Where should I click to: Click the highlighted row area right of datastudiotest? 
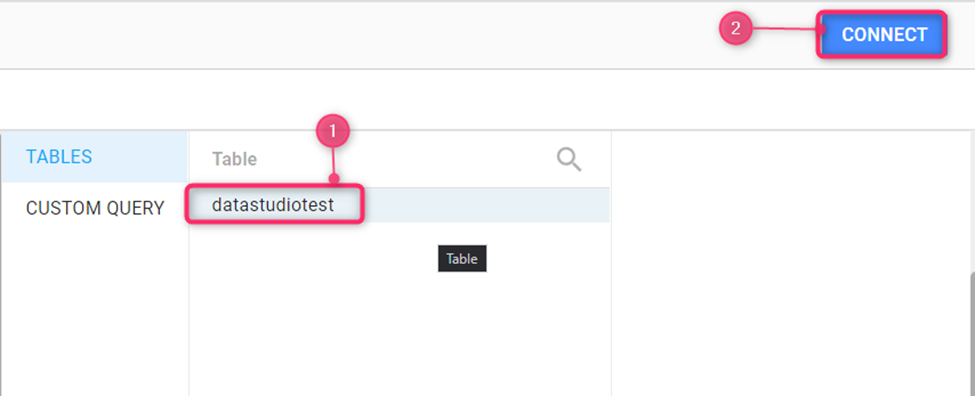[x=485, y=205]
